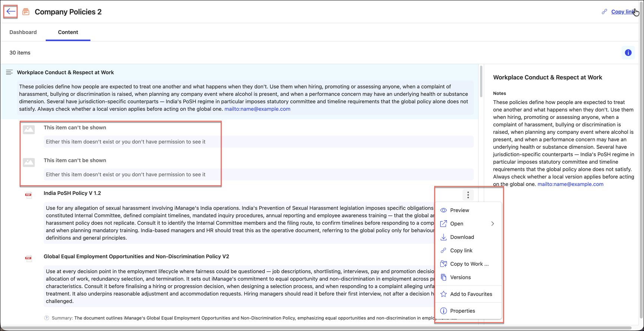Click the Notes label in right panel
Viewport: 644px width, 331px height.
[x=499, y=93]
